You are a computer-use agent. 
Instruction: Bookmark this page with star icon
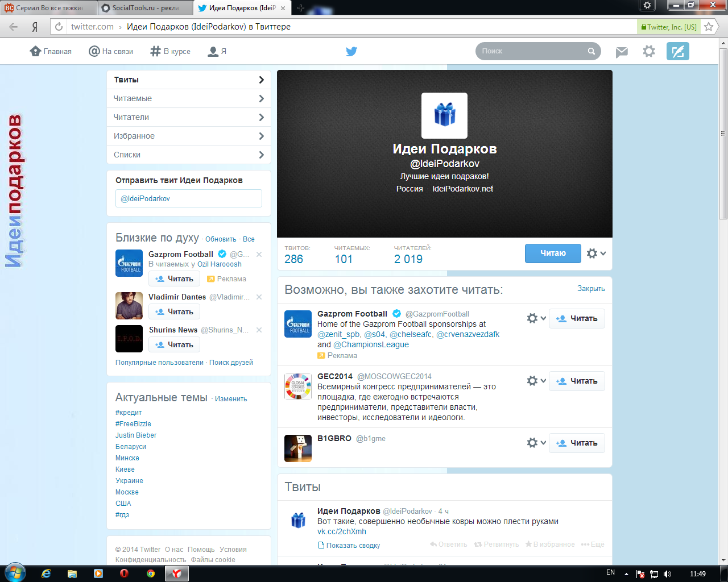(x=709, y=27)
